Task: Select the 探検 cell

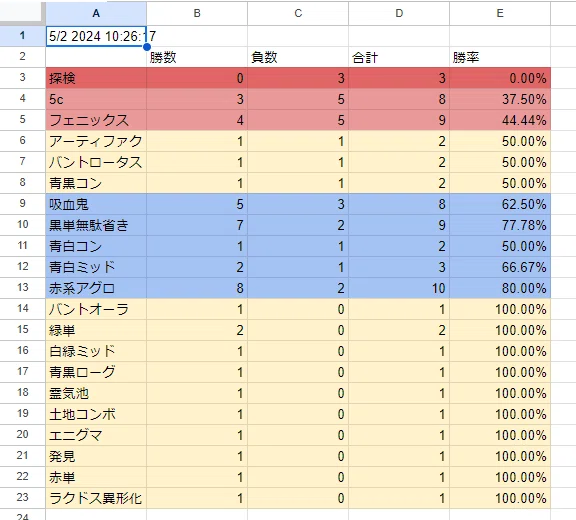Action: tap(96, 78)
